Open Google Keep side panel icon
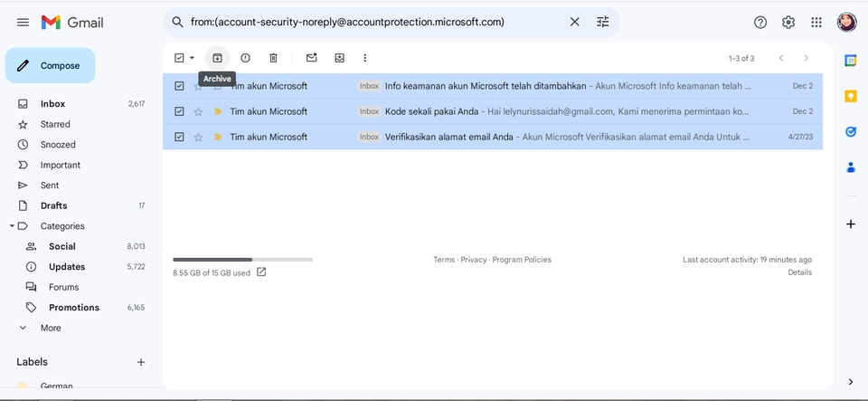Viewport: 868px width, 401px height. pos(851,96)
